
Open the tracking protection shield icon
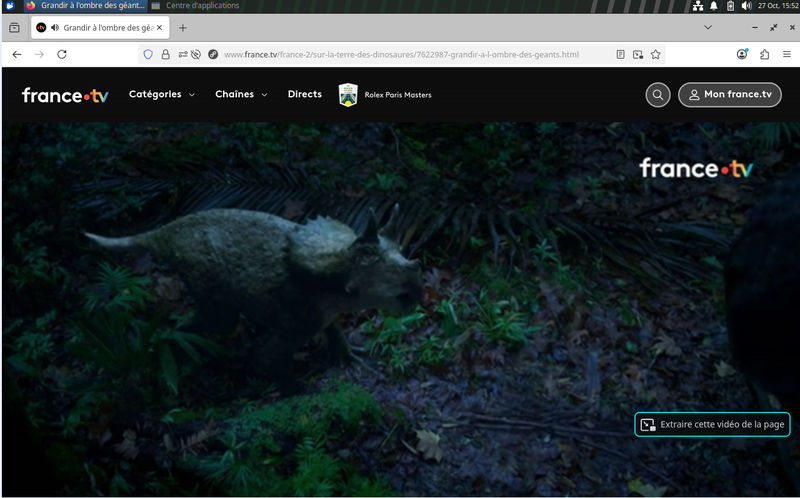click(148, 54)
